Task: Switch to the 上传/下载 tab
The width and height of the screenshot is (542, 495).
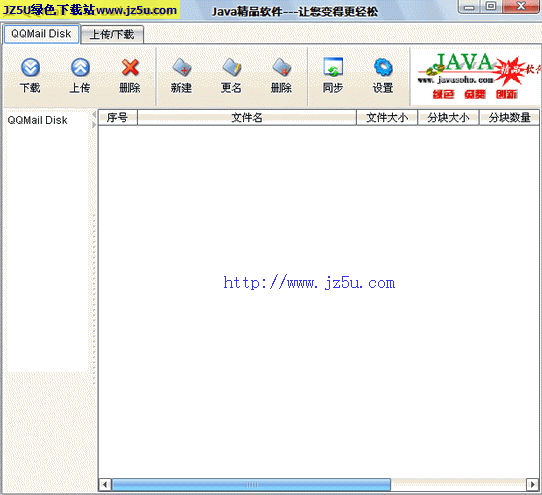Action: click(x=112, y=35)
